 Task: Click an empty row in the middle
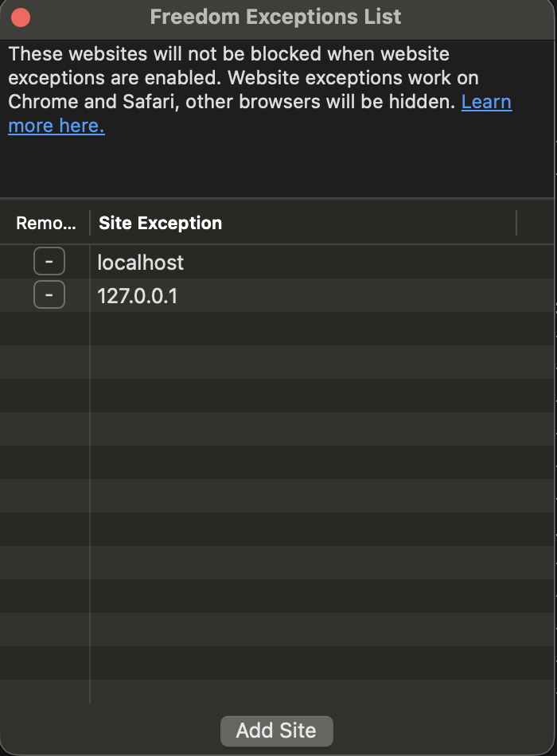click(x=278, y=493)
